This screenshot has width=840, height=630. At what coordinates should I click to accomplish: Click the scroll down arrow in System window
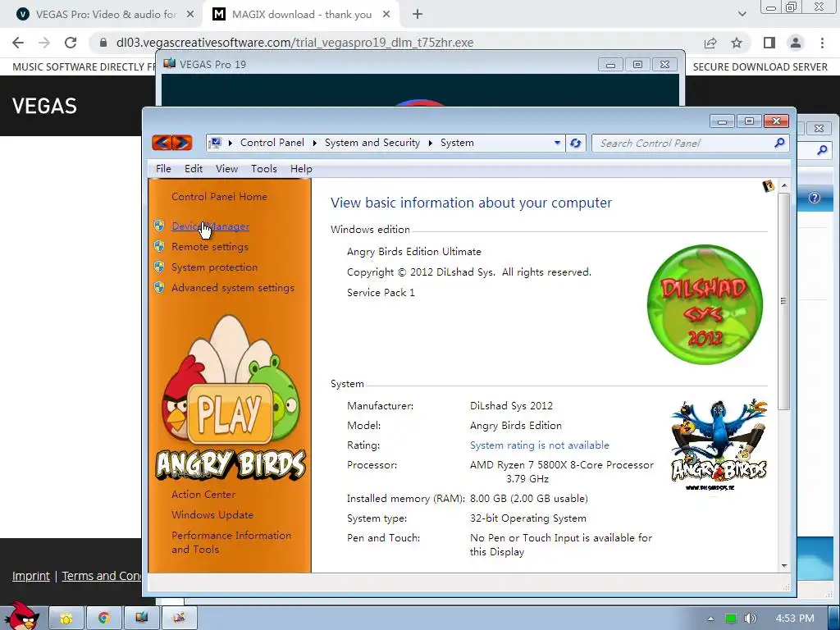(x=784, y=566)
